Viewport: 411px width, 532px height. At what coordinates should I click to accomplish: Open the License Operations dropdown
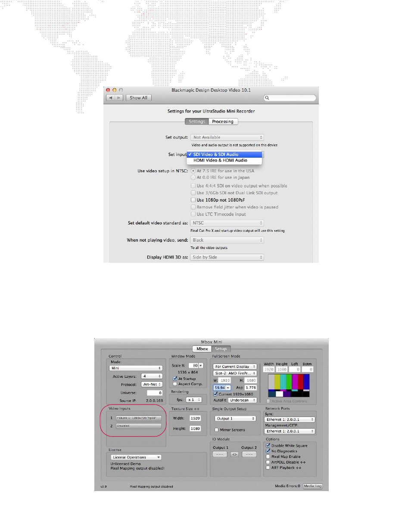tap(136, 457)
